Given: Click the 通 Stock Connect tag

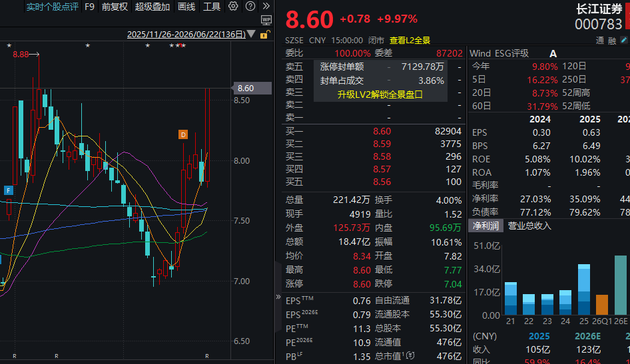Looking at the screenshot, I should 600,40.
